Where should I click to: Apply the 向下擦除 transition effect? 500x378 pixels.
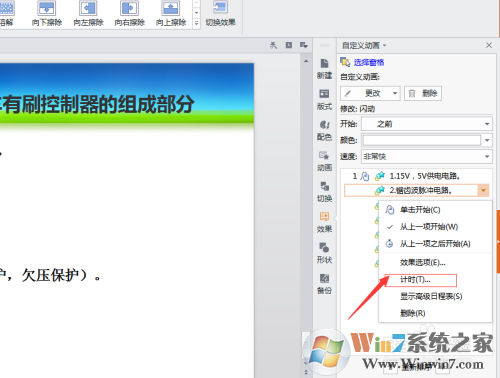tap(47, 14)
